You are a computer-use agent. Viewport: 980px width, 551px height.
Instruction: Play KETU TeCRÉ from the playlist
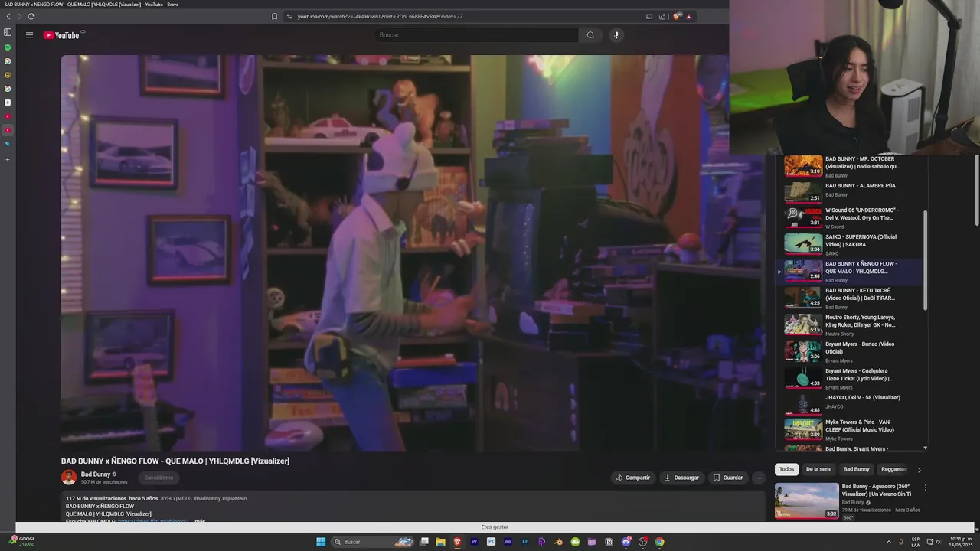tap(850, 298)
